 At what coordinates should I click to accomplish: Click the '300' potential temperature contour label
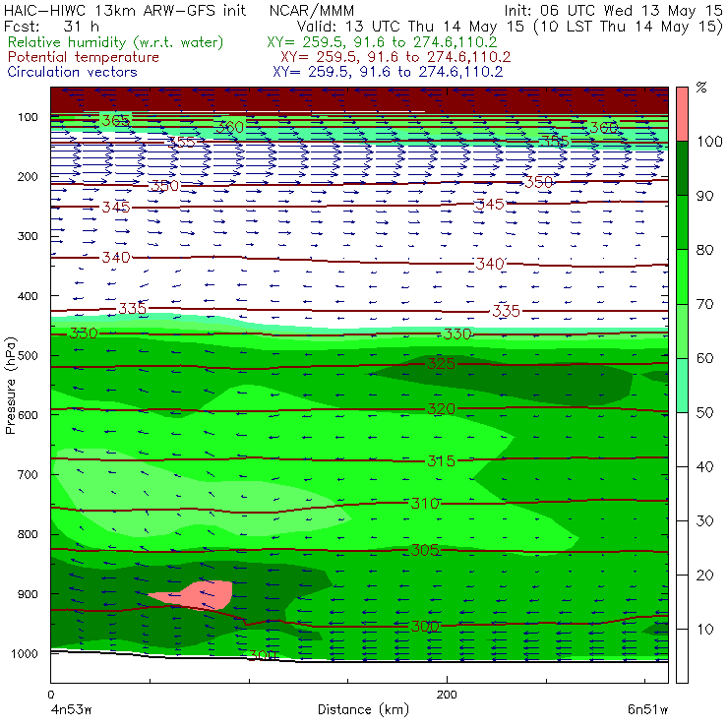pyautogui.click(x=425, y=627)
